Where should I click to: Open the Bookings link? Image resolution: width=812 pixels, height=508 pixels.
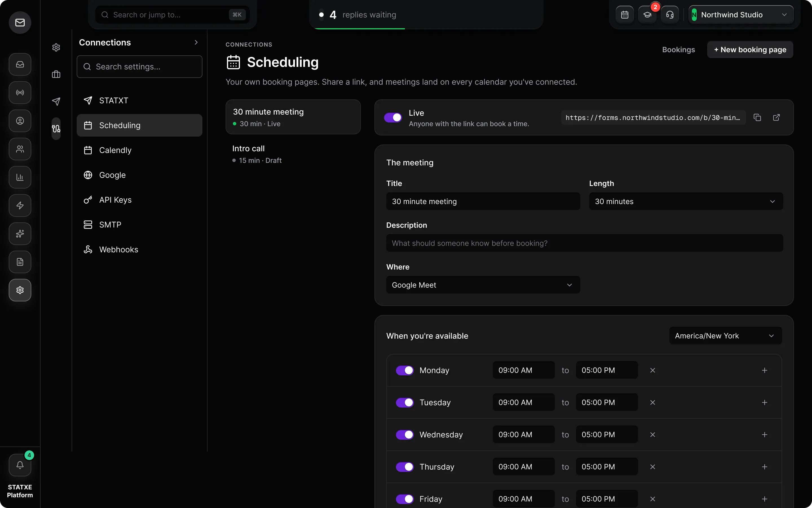click(678, 50)
